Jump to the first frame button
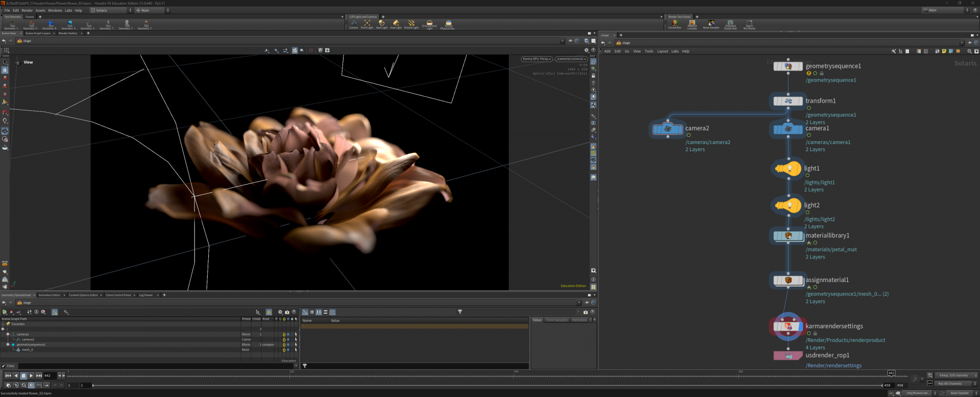Screen dimensions: 980x397 pyautogui.click(x=8, y=376)
